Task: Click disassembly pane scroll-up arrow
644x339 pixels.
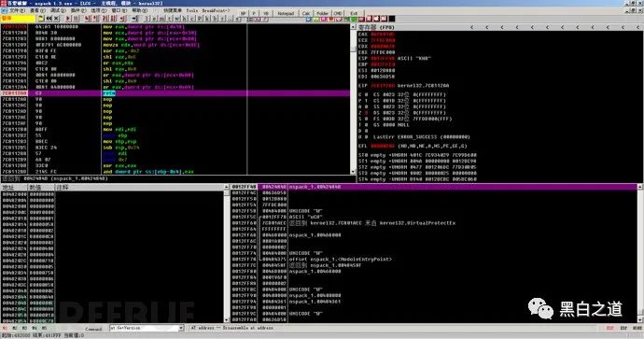Action: pyautogui.click(x=353, y=27)
